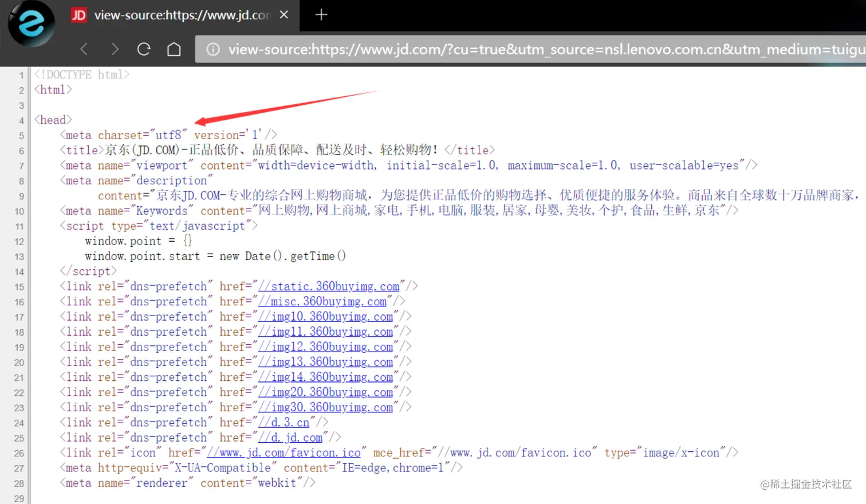Click line number 5 in the gutter

tap(21, 136)
